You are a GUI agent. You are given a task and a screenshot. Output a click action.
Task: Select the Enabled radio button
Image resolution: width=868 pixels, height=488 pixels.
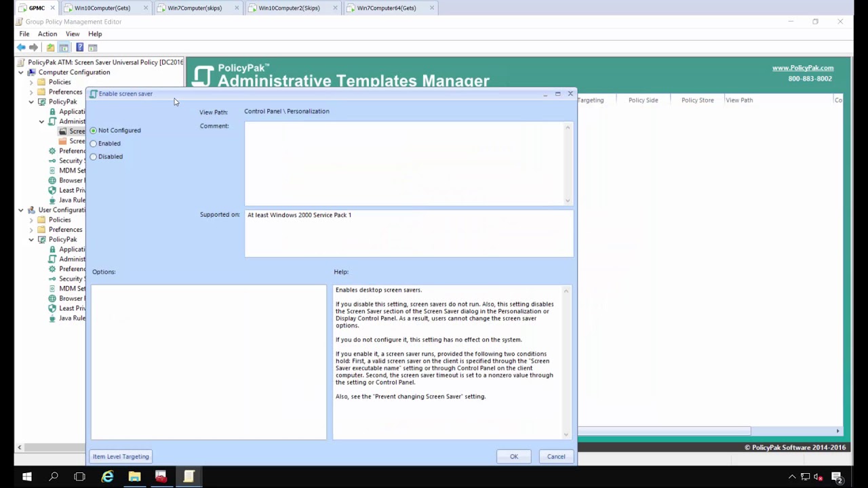point(94,144)
